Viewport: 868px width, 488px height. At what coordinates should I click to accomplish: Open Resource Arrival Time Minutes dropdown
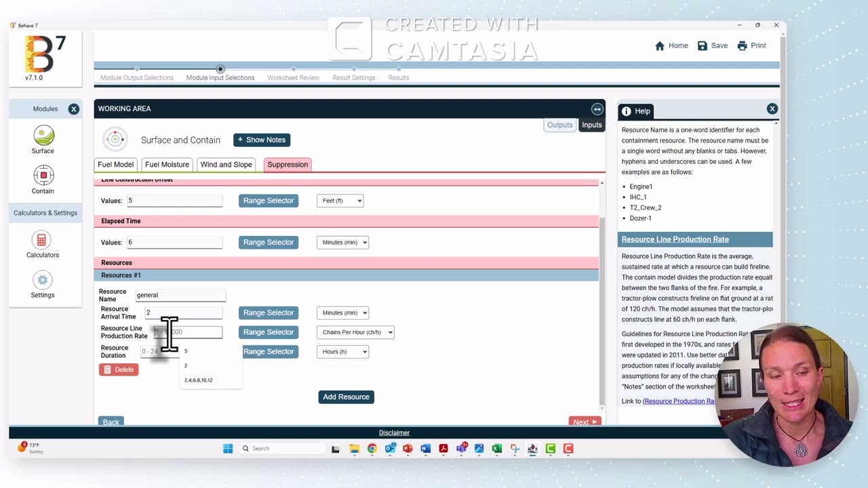[x=342, y=312]
